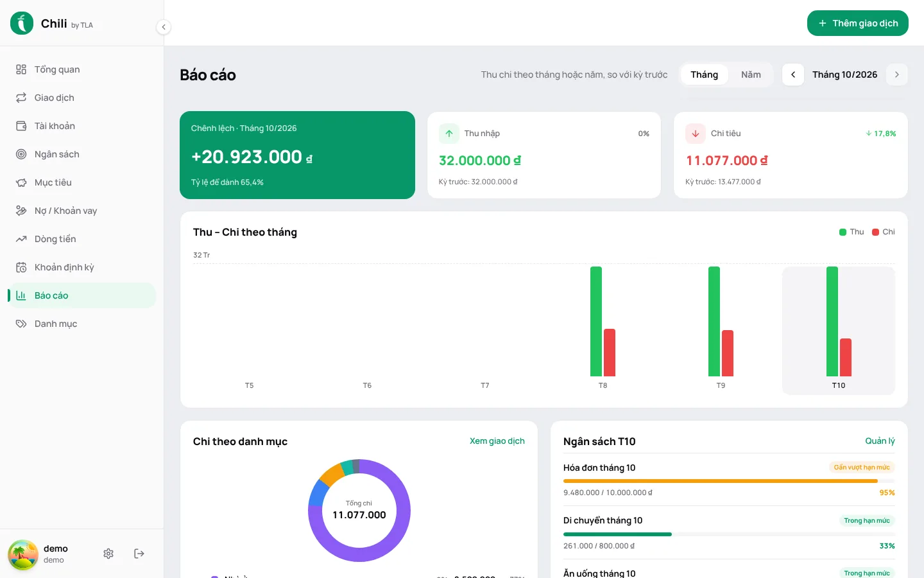Open Mục tiêu piggy bank icon
The height and width of the screenshot is (578, 924).
pos(21,182)
